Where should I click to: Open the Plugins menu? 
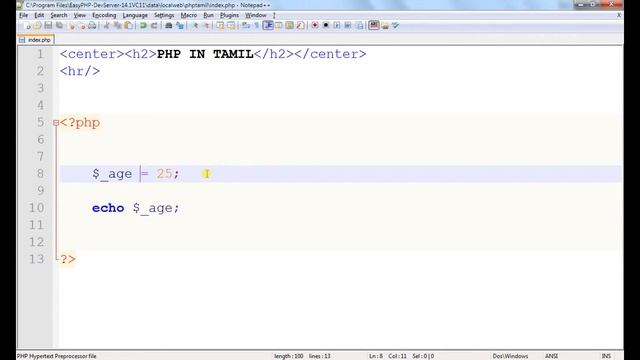[229, 15]
